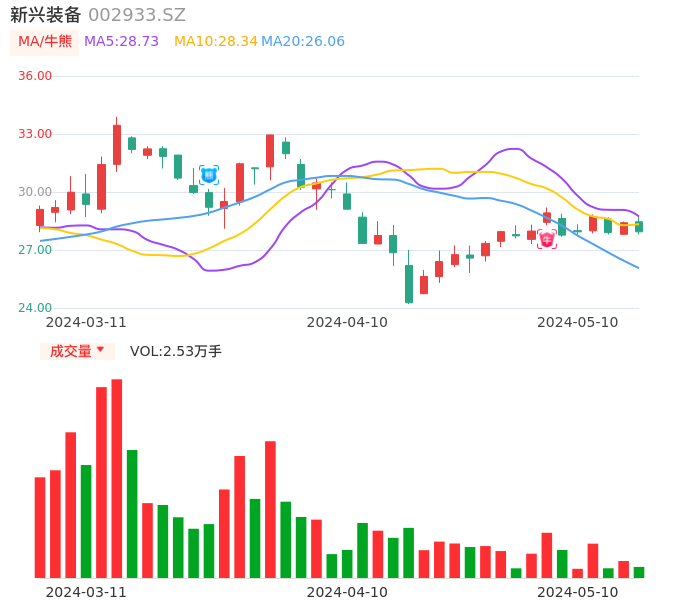686x606 pixels.
Task: Toggle the MA10 moving average legend
Action: pyautogui.click(x=215, y=42)
